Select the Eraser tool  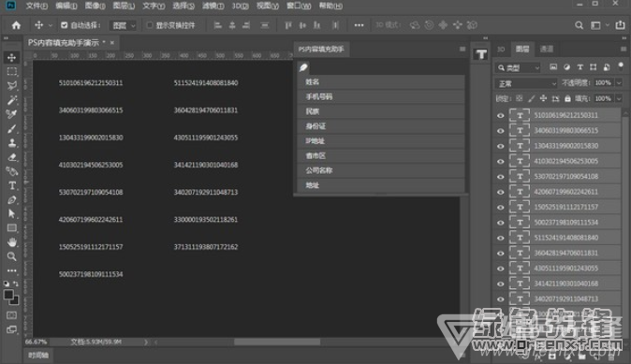(11, 157)
